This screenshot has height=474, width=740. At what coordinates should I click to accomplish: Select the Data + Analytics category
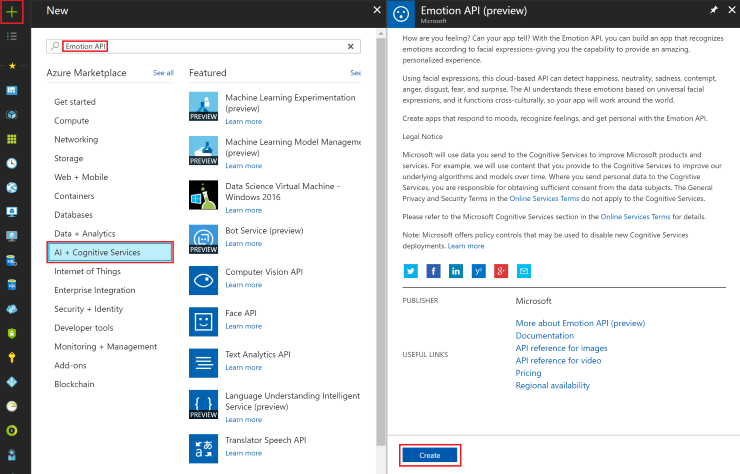coord(84,234)
